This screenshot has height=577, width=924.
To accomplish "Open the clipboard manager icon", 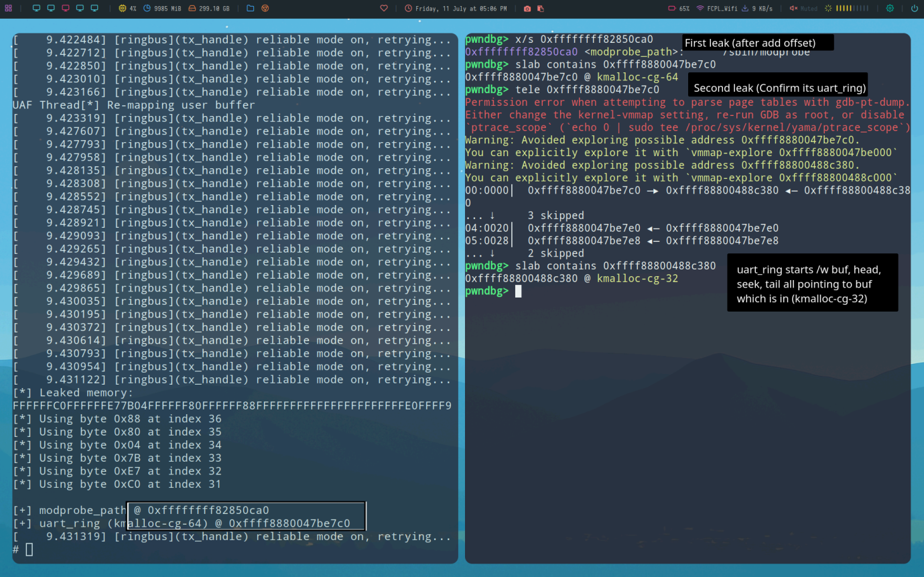I will 541,9.
